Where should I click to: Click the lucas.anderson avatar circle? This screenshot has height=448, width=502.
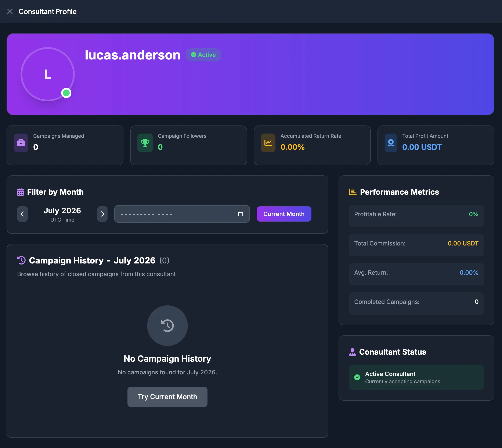[48, 74]
